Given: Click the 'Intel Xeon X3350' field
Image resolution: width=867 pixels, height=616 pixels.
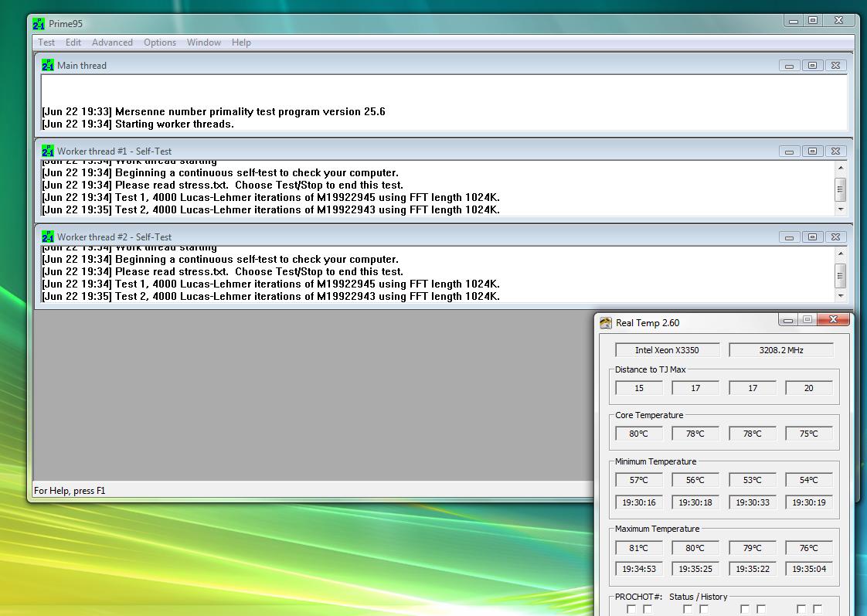Looking at the screenshot, I should tap(668, 350).
